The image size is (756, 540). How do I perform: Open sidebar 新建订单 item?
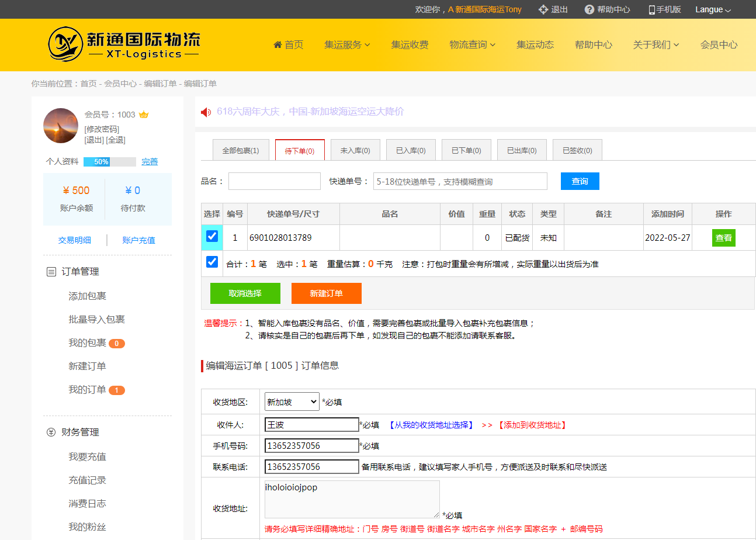point(88,366)
